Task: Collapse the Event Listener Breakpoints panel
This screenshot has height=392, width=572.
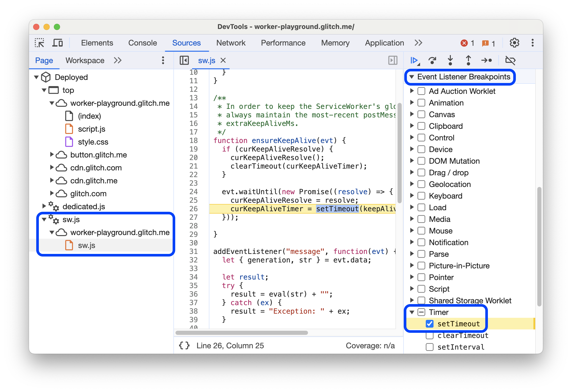Action: (413, 77)
